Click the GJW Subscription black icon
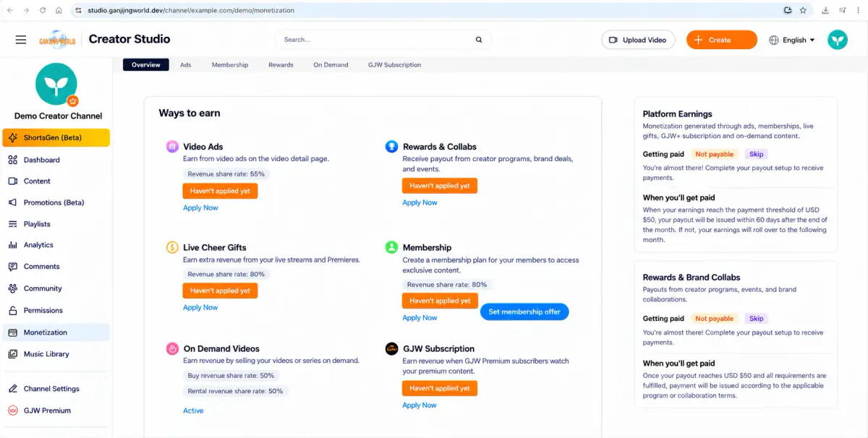Image resolution: width=868 pixels, height=438 pixels. [391, 348]
